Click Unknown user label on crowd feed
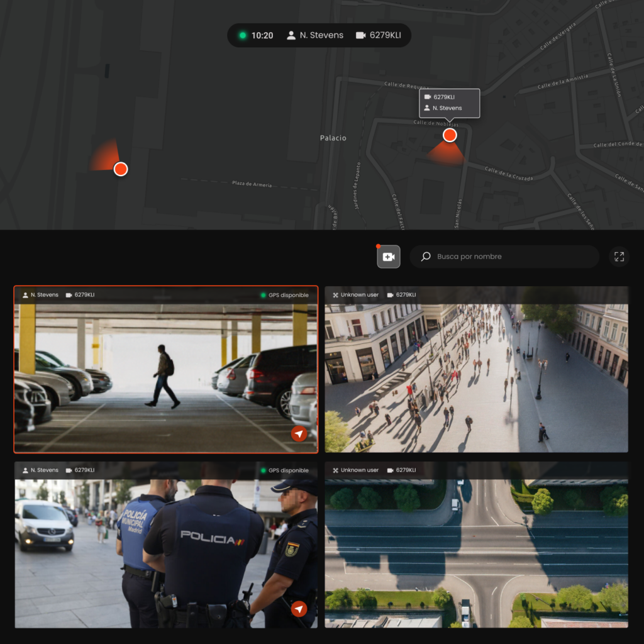 (x=355, y=295)
